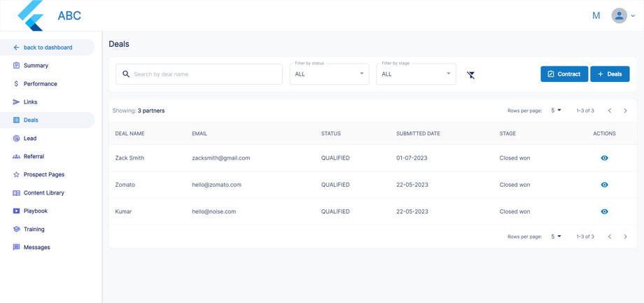Change bottom Rows per page dropdown
Screen dimensions: 644x303
556,237
